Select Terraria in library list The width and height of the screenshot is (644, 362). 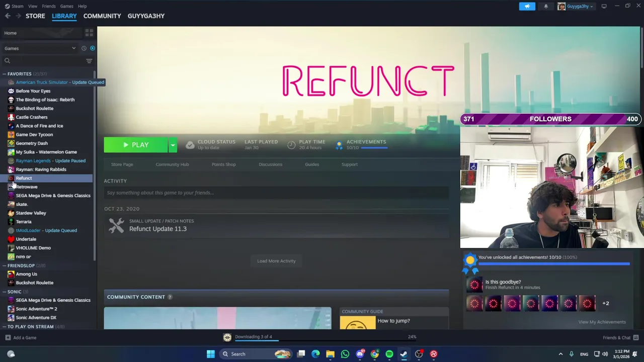pos(23,222)
